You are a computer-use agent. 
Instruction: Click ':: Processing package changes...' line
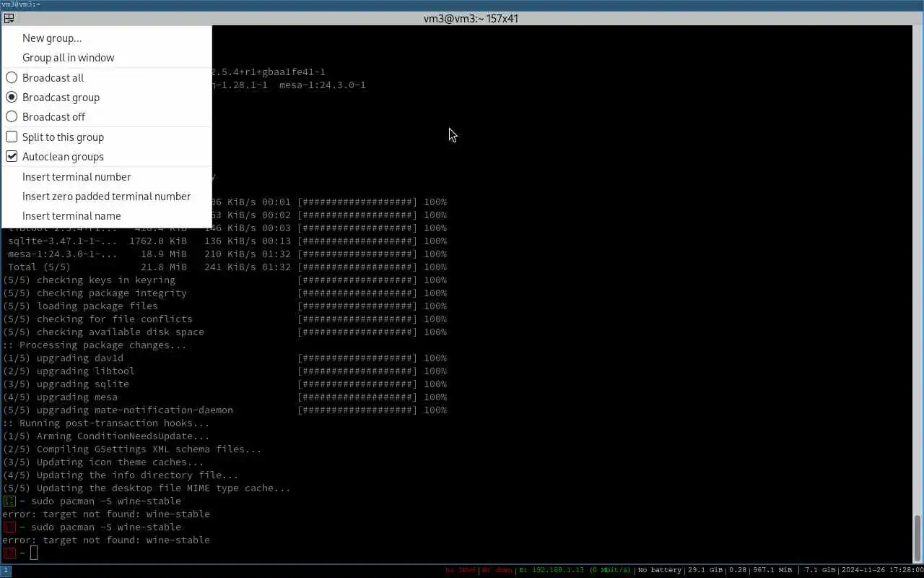[x=95, y=345]
